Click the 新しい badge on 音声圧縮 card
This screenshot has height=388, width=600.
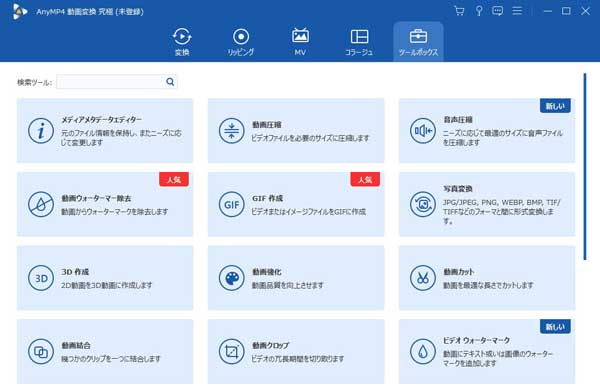tap(555, 106)
